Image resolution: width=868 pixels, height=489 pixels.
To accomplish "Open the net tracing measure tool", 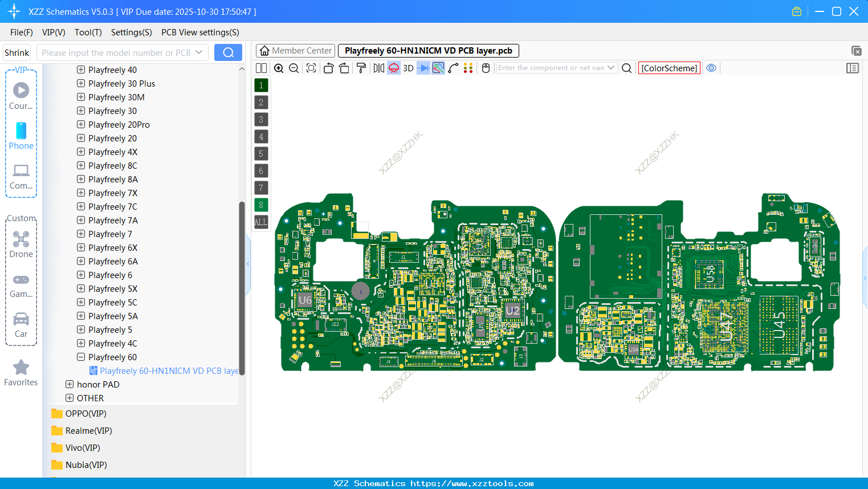I will pos(452,68).
